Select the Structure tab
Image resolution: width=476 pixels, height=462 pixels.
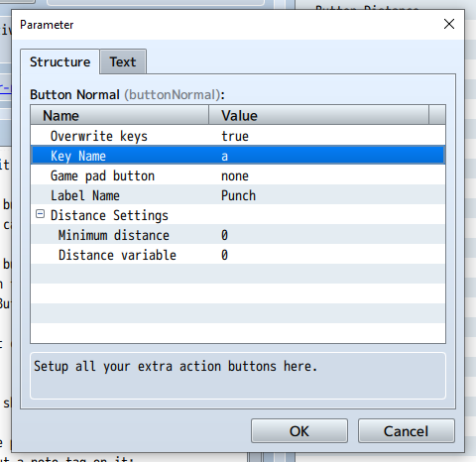(59, 61)
